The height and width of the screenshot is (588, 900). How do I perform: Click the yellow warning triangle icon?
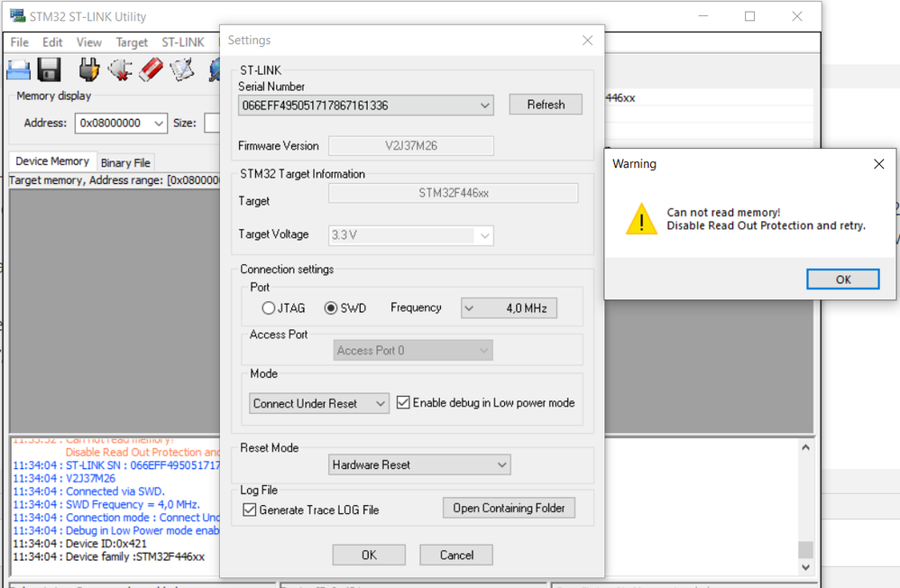[x=642, y=219]
